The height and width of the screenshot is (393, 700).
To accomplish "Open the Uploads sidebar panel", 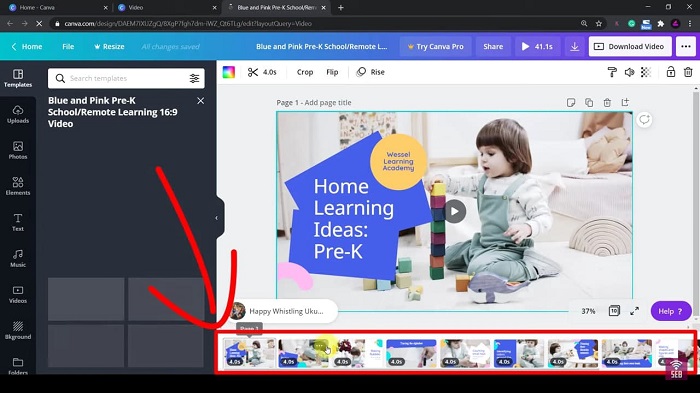I will pyautogui.click(x=18, y=114).
